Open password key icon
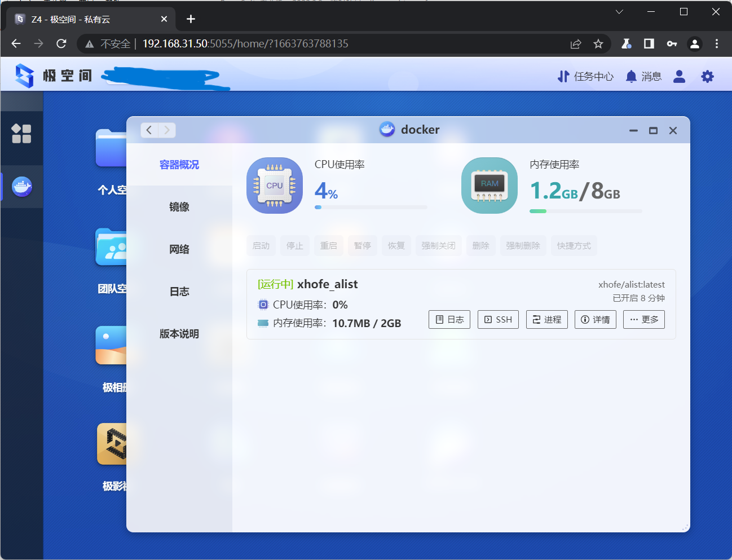This screenshot has width=732, height=560. coord(672,43)
